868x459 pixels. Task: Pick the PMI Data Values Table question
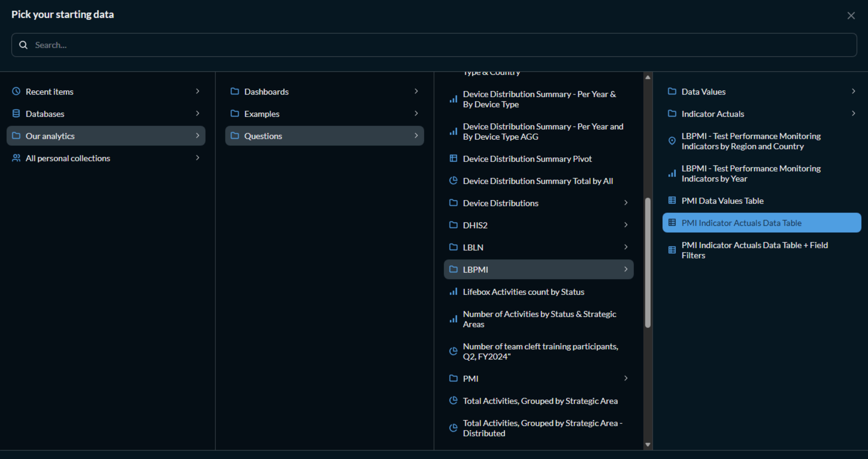762,201
